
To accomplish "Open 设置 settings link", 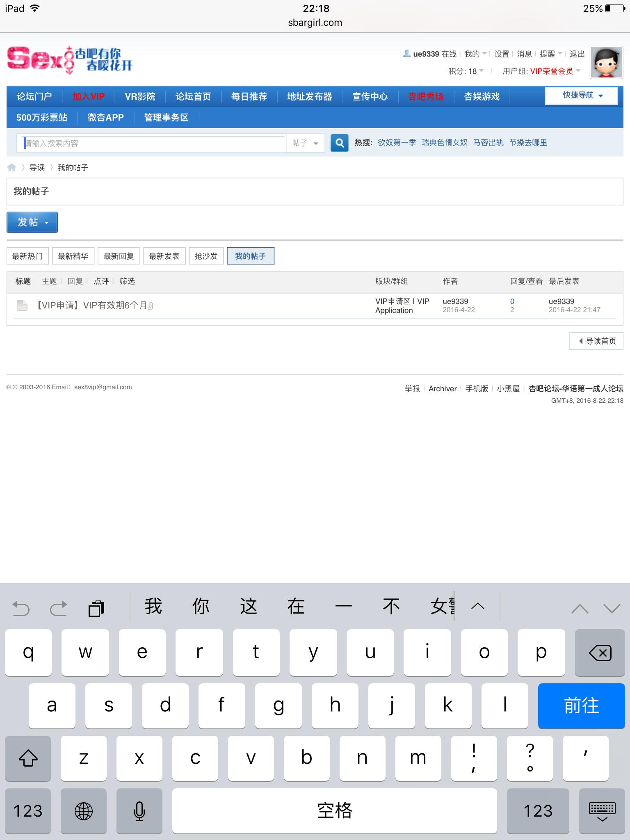I will pos(502,54).
